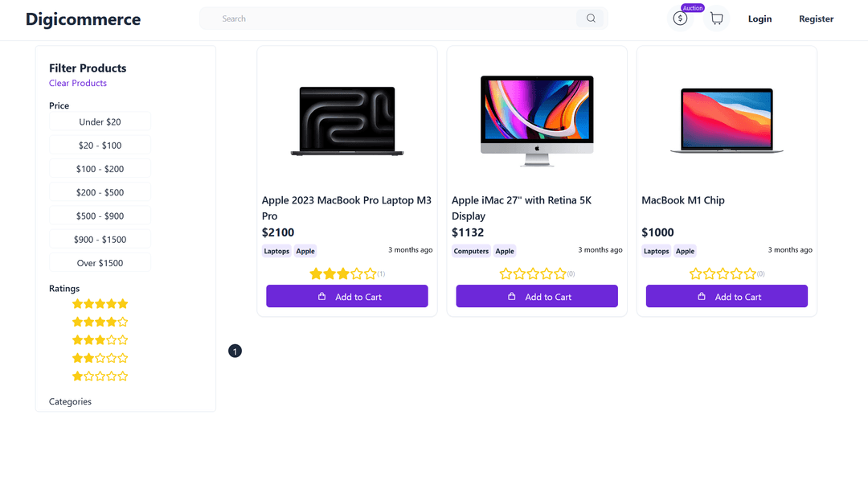The height and width of the screenshot is (489, 868).
Task: Select the $500 - $900 price filter
Action: coord(100,216)
